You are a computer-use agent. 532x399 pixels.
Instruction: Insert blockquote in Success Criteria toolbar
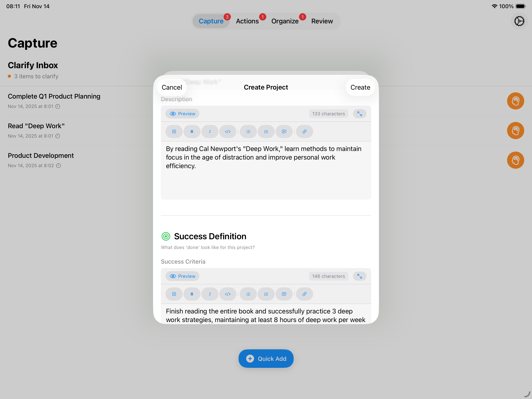(x=284, y=294)
